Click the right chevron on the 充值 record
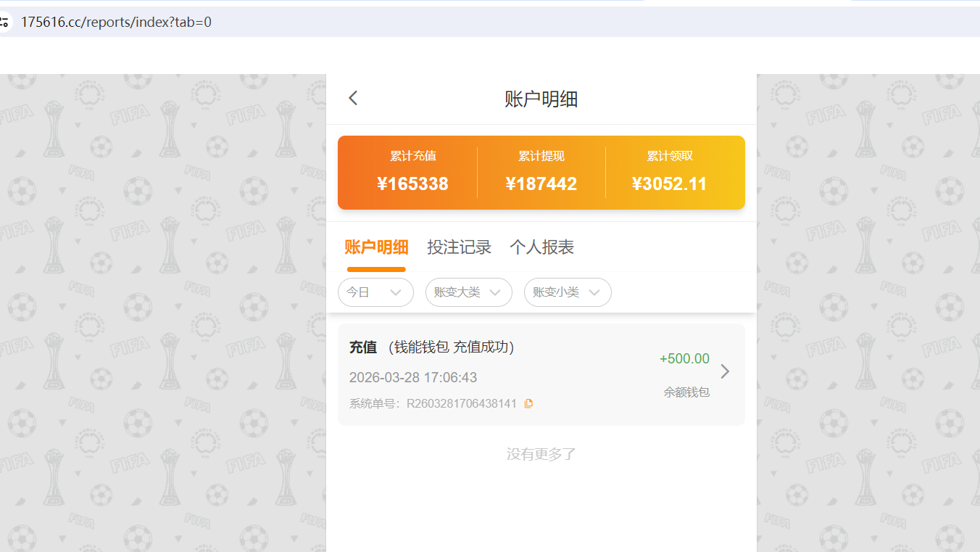 click(x=725, y=371)
